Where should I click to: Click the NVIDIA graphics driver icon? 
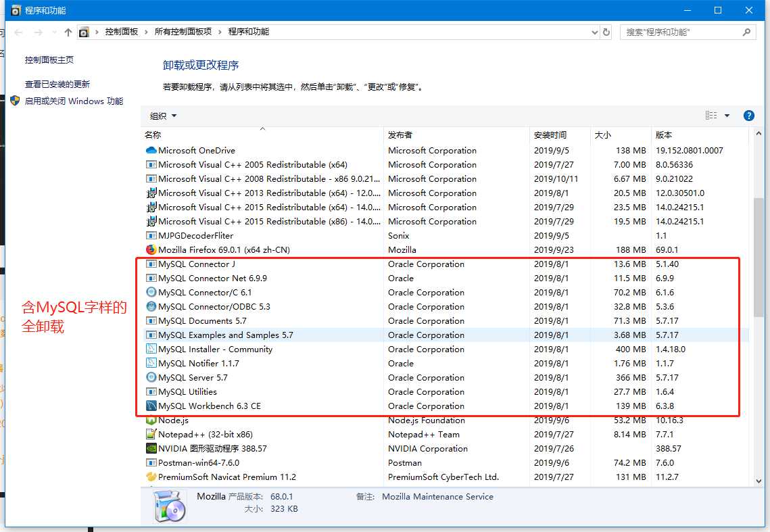(x=151, y=448)
